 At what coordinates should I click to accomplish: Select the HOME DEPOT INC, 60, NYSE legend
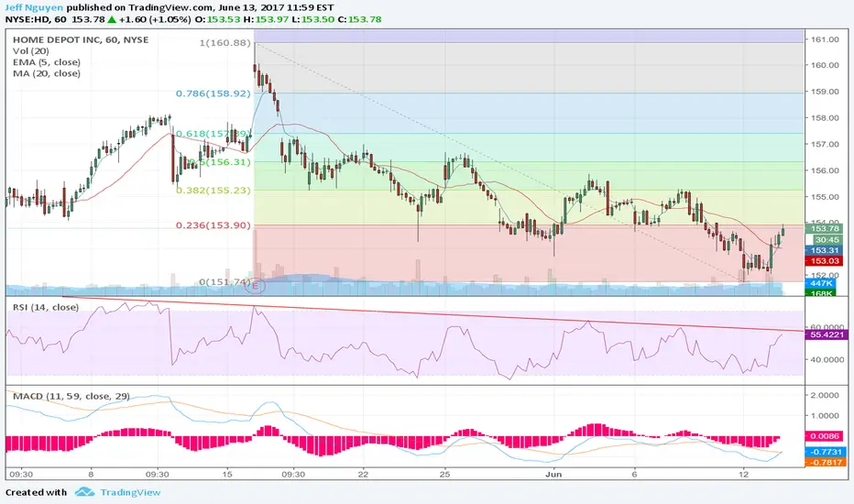(81, 39)
